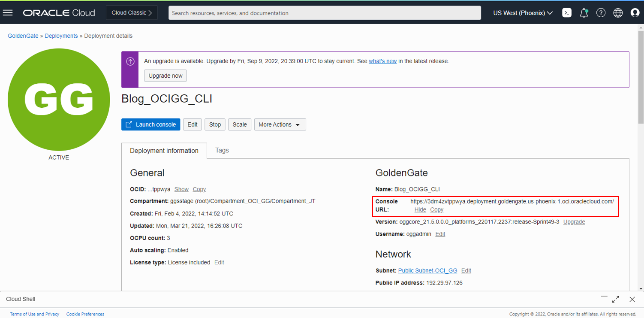644x318 pixels.
Task: Click the Network section heading
Action: (x=393, y=254)
